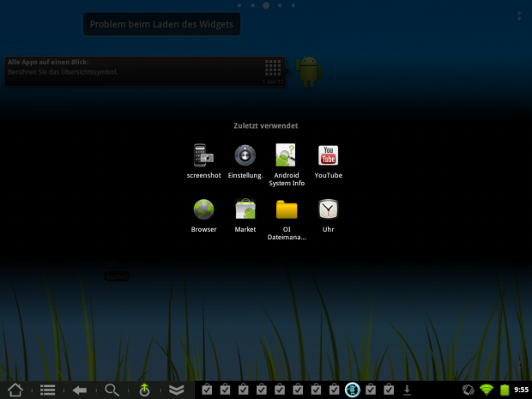Open the YouTube app

click(x=328, y=161)
